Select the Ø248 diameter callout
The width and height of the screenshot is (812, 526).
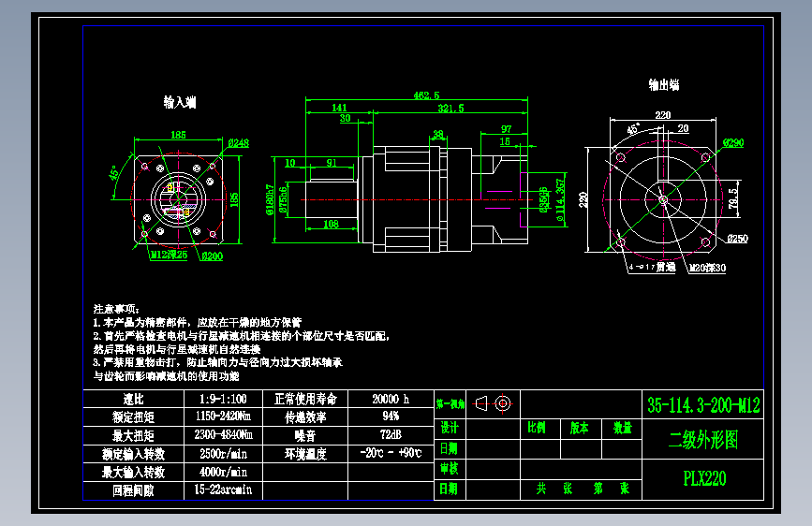coord(238,143)
